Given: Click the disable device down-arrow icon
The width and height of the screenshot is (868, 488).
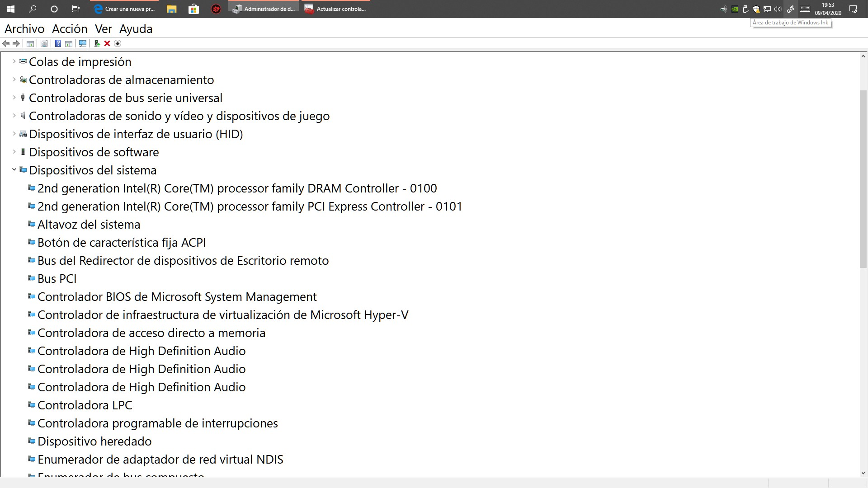Looking at the screenshot, I should tap(118, 43).
